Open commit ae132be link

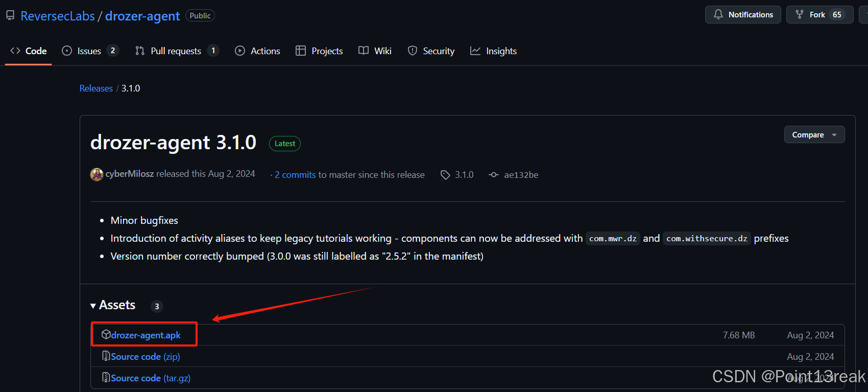521,175
